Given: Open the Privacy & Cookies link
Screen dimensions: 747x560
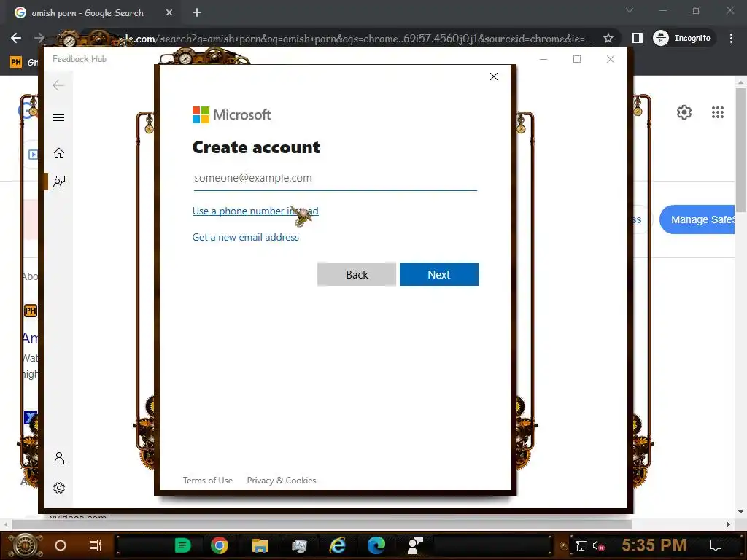Looking at the screenshot, I should [x=282, y=481].
